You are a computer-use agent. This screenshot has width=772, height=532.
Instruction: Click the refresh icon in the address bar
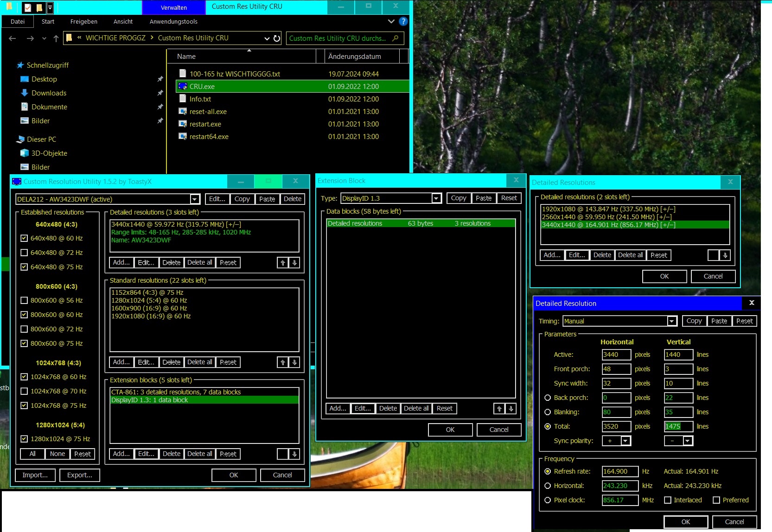[277, 38]
